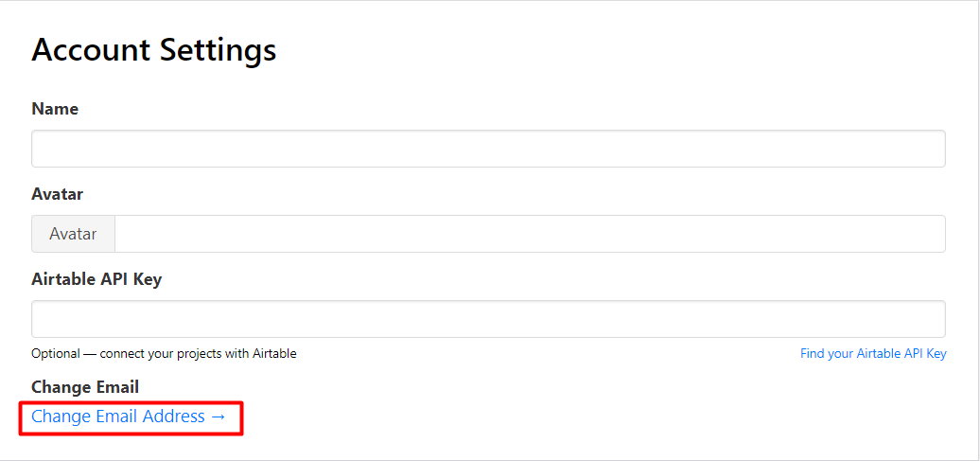Click the Account Settings page heading

tap(154, 50)
